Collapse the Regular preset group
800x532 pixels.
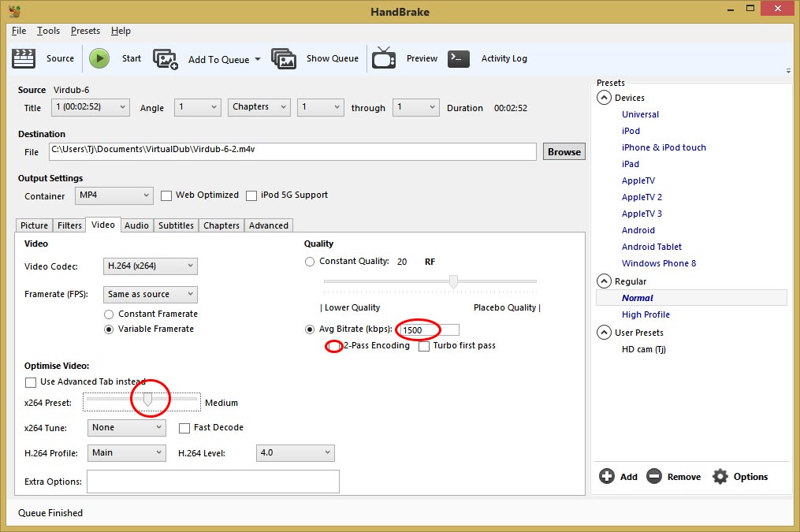point(604,281)
